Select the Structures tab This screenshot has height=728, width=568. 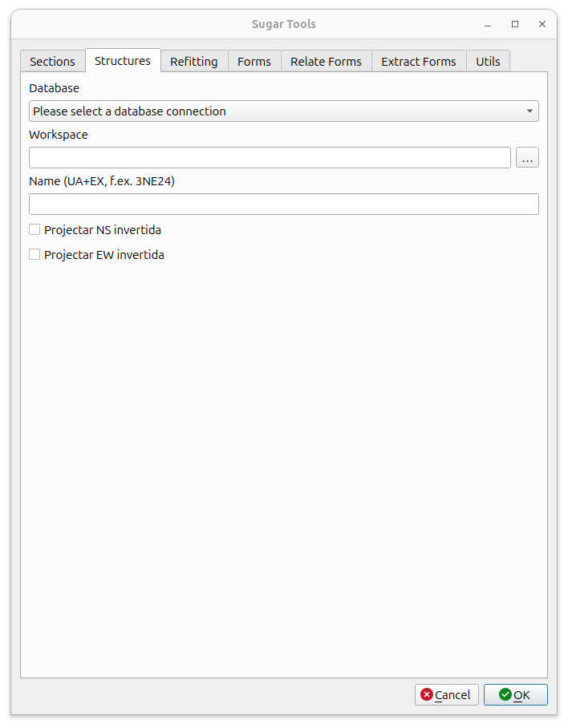pyautogui.click(x=123, y=61)
